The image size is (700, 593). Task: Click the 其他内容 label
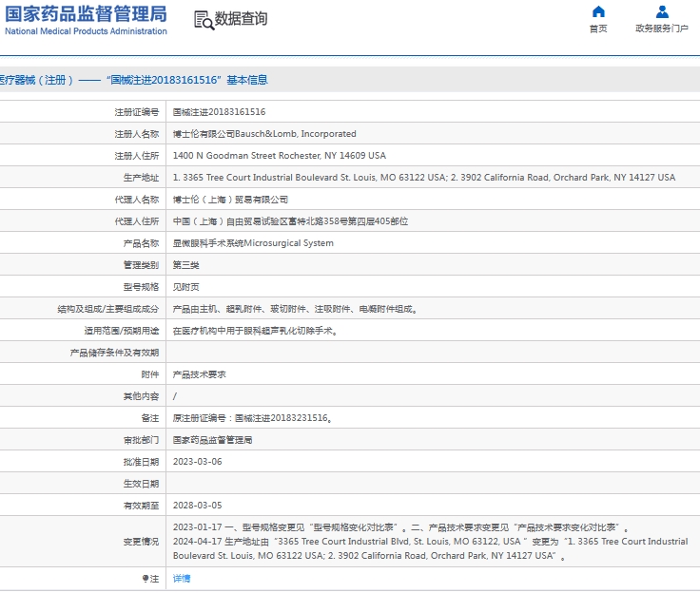(141, 396)
